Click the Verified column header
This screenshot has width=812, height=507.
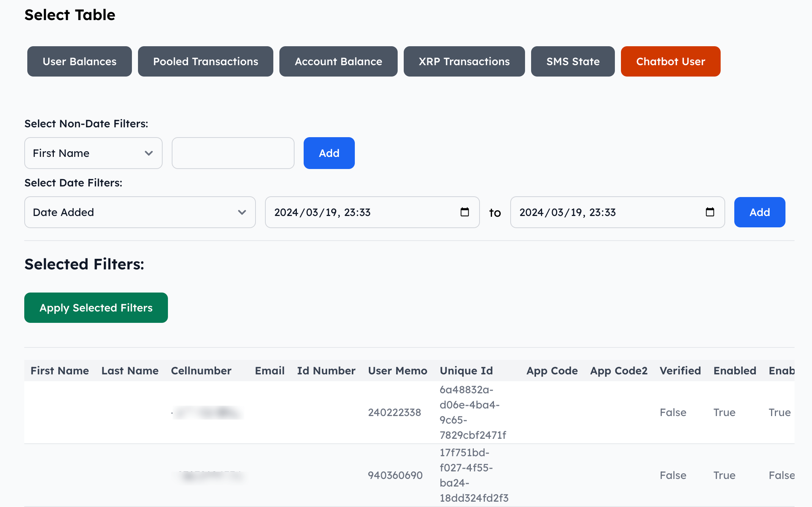[x=680, y=371]
